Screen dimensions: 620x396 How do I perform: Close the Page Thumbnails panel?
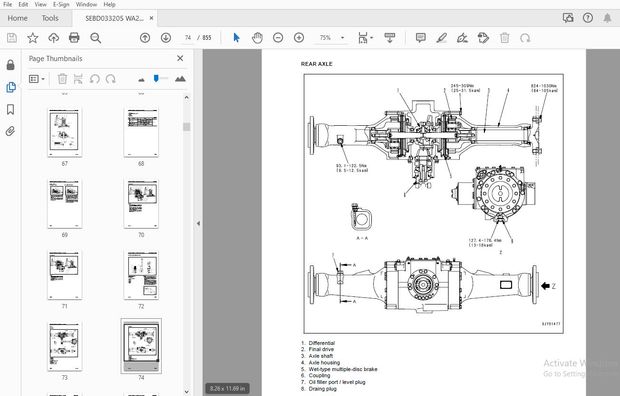coord(180,58)
